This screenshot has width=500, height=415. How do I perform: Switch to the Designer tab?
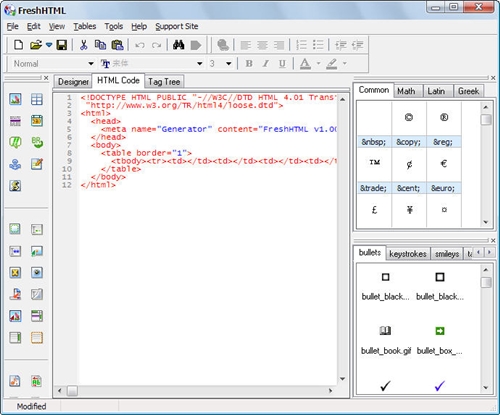[73, 82]
